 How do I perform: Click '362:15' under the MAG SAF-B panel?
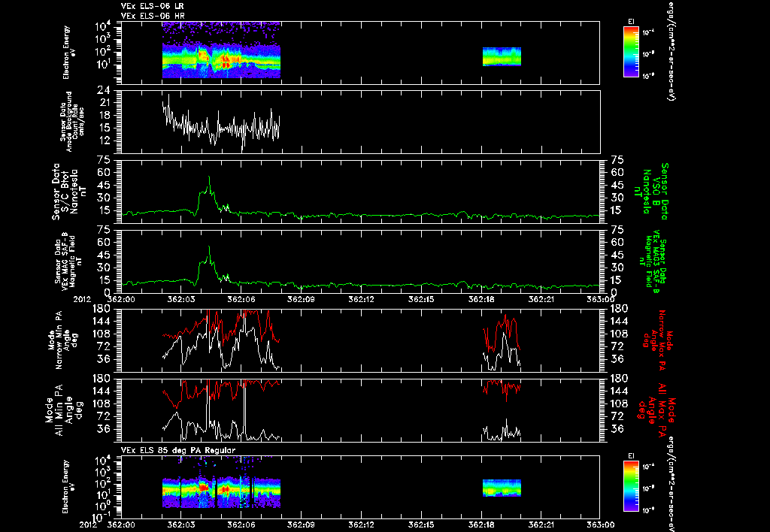421,299
